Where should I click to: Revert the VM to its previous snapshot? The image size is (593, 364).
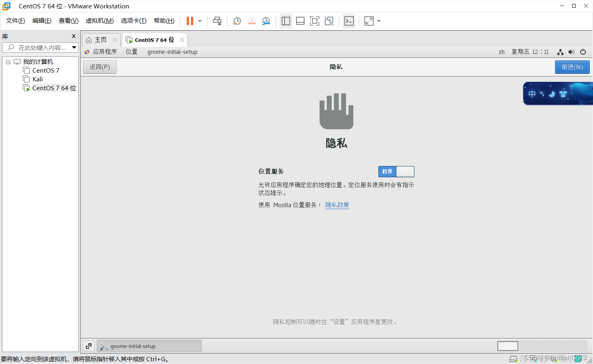251,21
